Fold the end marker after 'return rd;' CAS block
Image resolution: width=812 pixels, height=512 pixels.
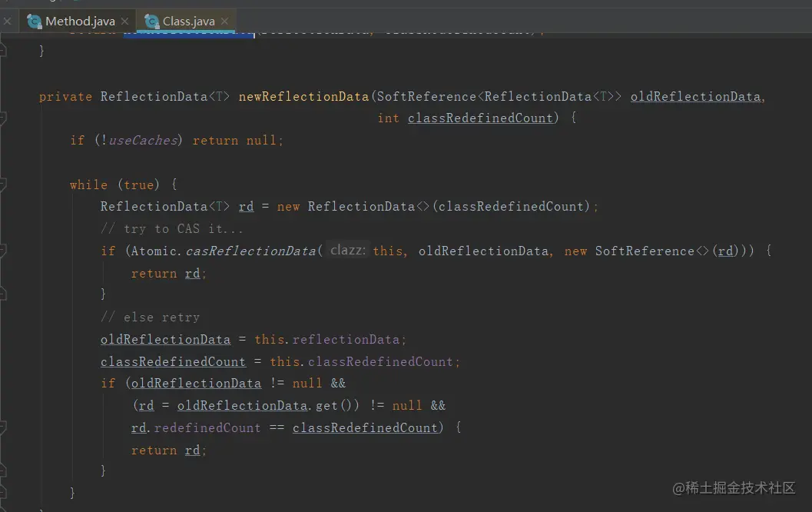pyautogui.click(x=2, y=294)
